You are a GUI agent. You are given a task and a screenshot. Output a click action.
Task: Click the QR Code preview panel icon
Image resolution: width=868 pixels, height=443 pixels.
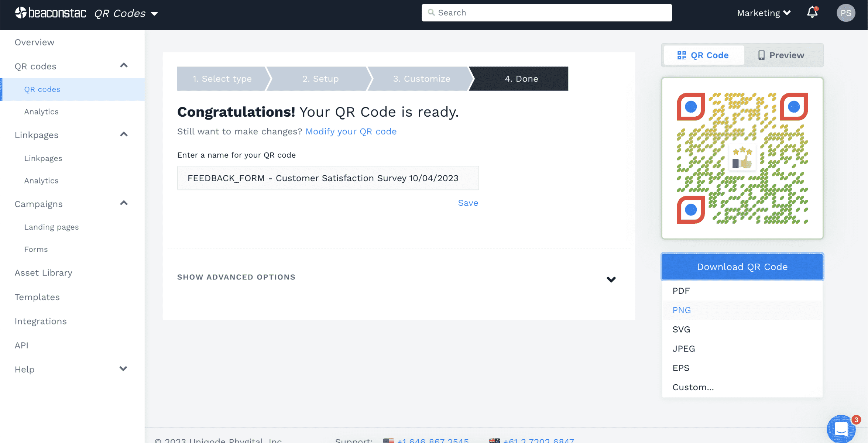tap(682, 55)
